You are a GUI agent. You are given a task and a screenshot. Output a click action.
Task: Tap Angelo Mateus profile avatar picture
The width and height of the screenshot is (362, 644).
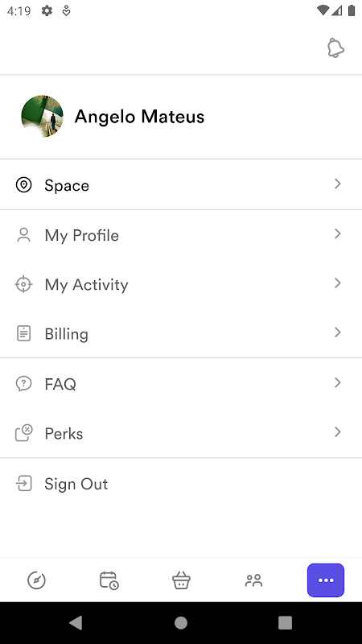pyautogui.click(x=43, y=116)
